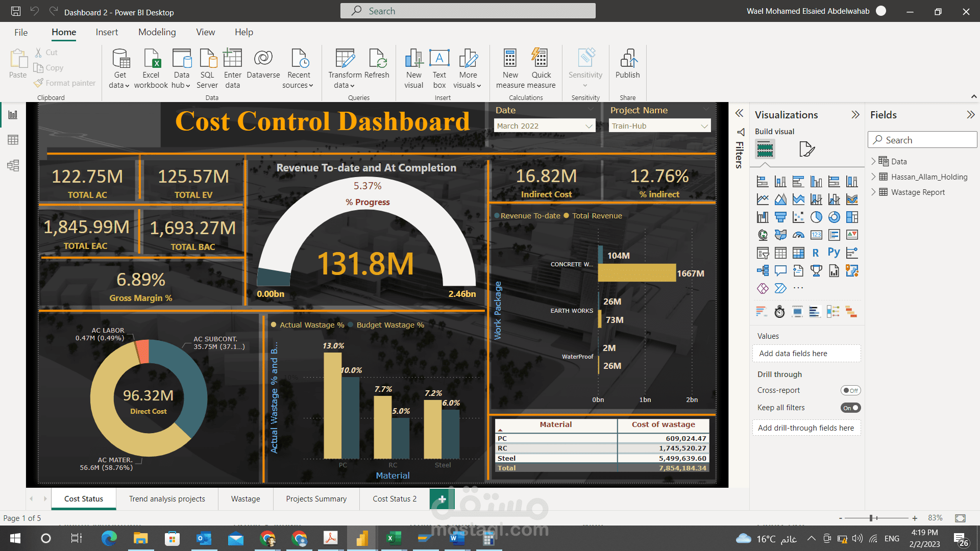Choose the Gauge visual
Image resolution: width=980 pixels, height=551 pixels.
coord(798,235)
